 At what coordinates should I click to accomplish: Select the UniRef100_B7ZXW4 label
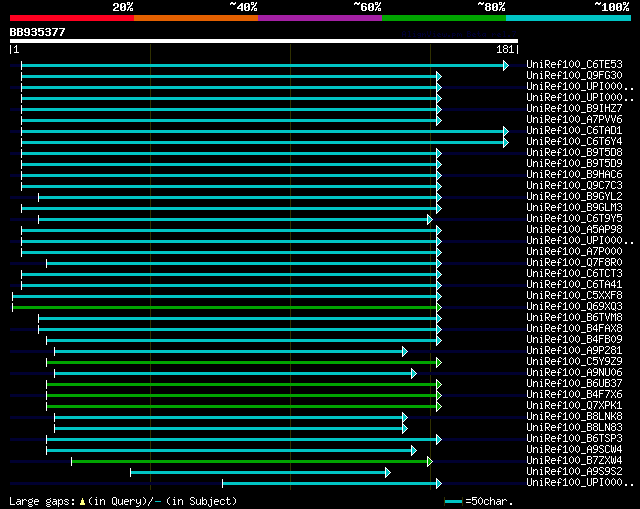[x=574, y=461]
